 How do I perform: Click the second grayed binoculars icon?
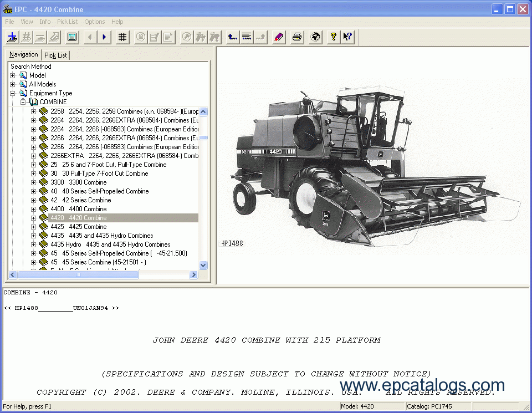pyautogui.click(x=214, y=37)
